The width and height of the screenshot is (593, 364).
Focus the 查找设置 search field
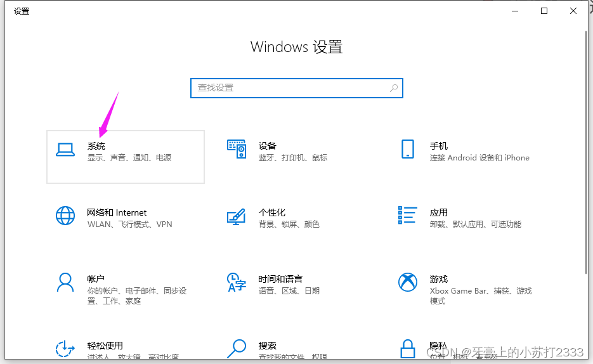[297, 88]
